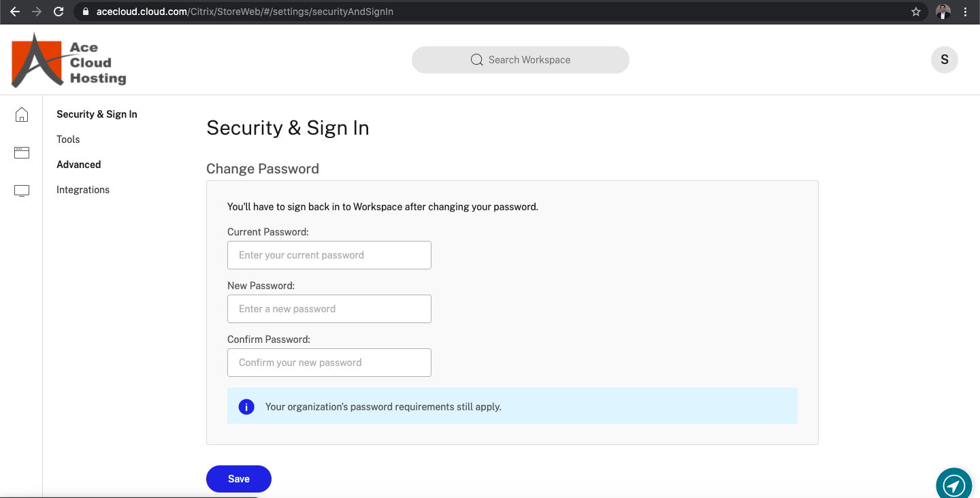Select the Home icon in the sidebar
Image resolution: width=980 pixels, height=498 pixels.
[x=21, y=114]
